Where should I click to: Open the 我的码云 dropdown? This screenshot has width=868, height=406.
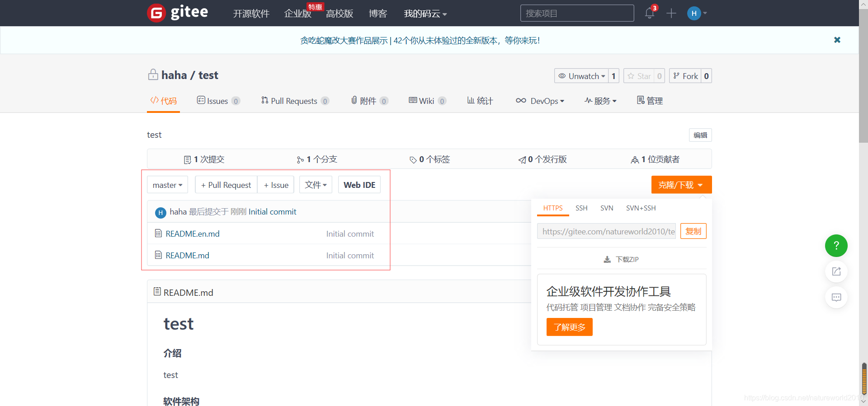click(x=425, y=14)
